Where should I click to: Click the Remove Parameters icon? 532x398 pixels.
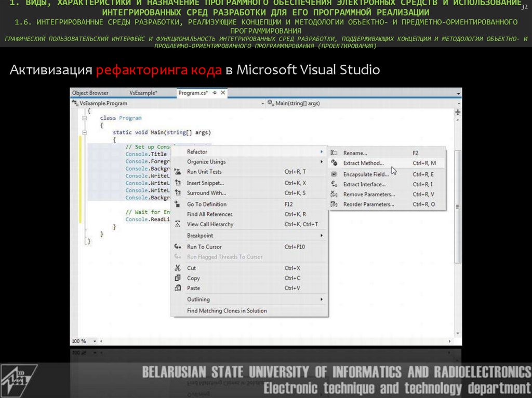[x=334, y=194]
